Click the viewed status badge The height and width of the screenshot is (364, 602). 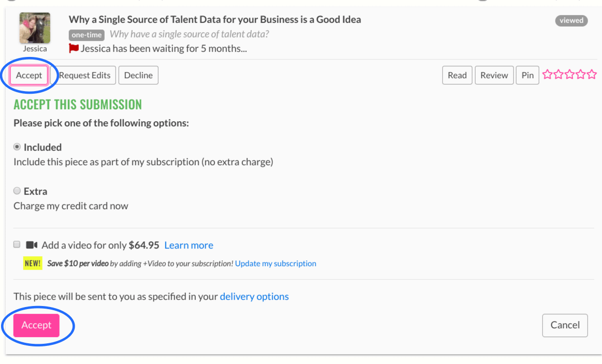point(571,21)
